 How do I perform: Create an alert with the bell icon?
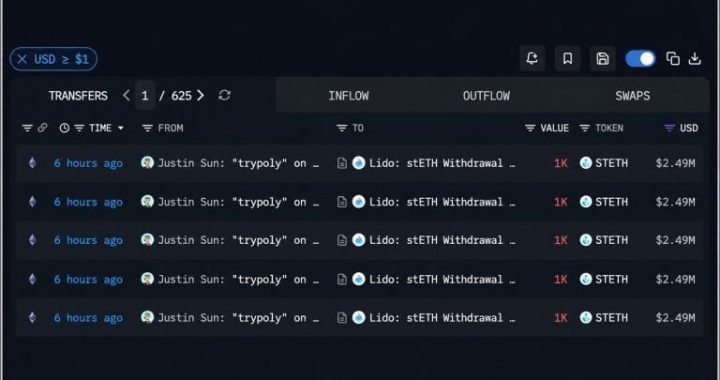point(532,58)
